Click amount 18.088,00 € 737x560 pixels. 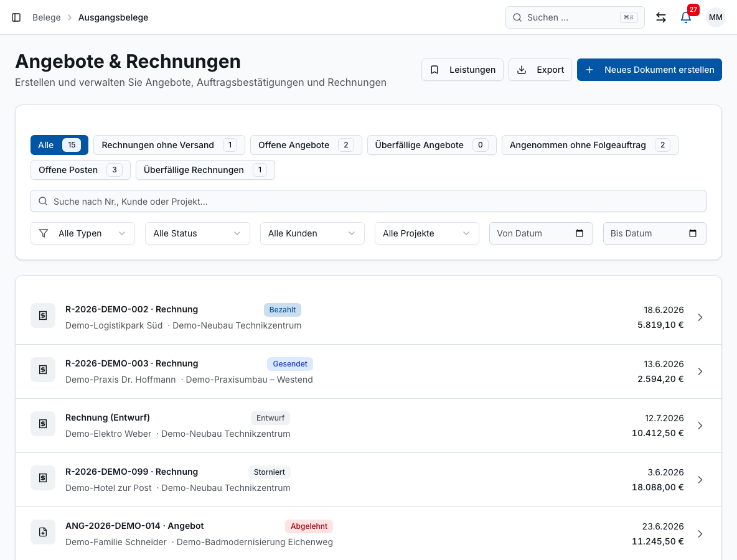coord(657,487)
